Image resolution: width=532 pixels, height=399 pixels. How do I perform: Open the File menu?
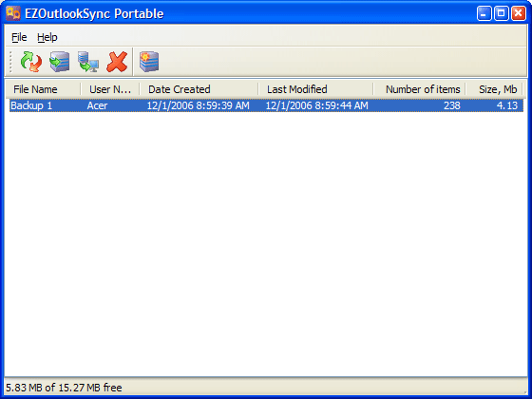19,37
